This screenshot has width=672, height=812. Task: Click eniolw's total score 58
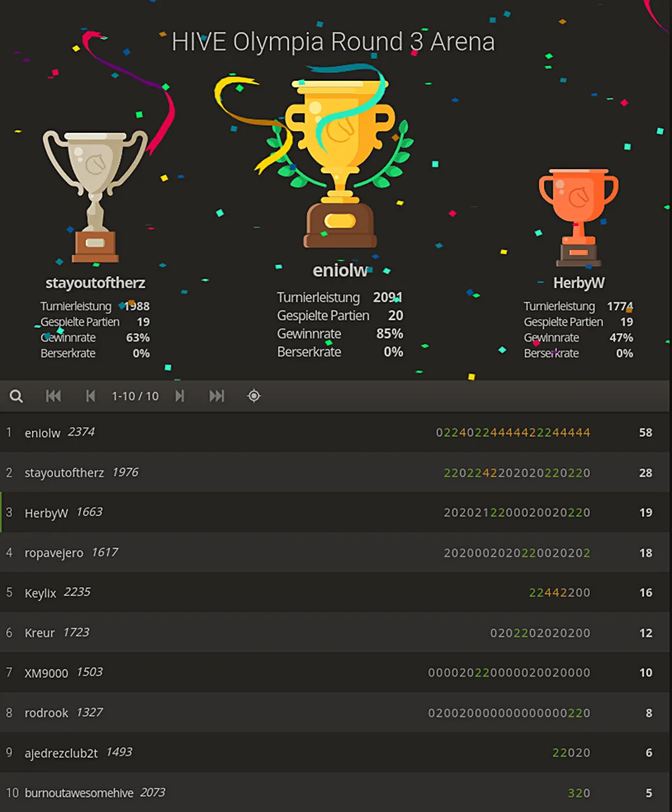(645, 433)
